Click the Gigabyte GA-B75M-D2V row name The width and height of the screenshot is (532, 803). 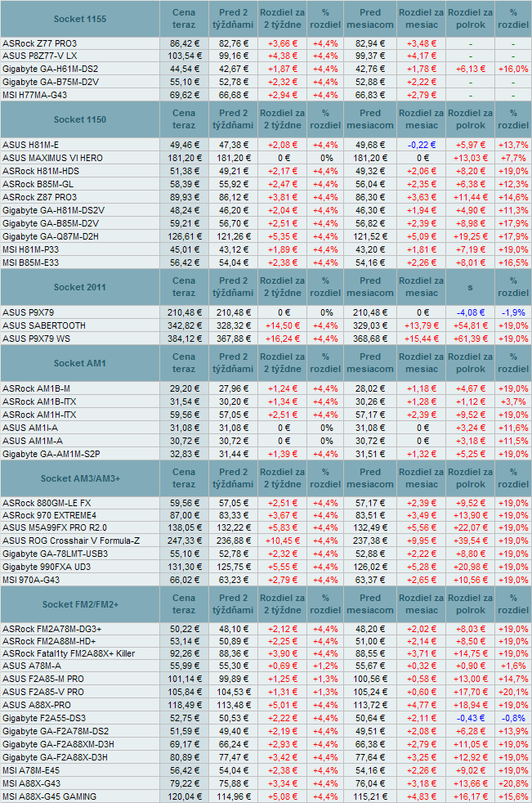(51, 82)
